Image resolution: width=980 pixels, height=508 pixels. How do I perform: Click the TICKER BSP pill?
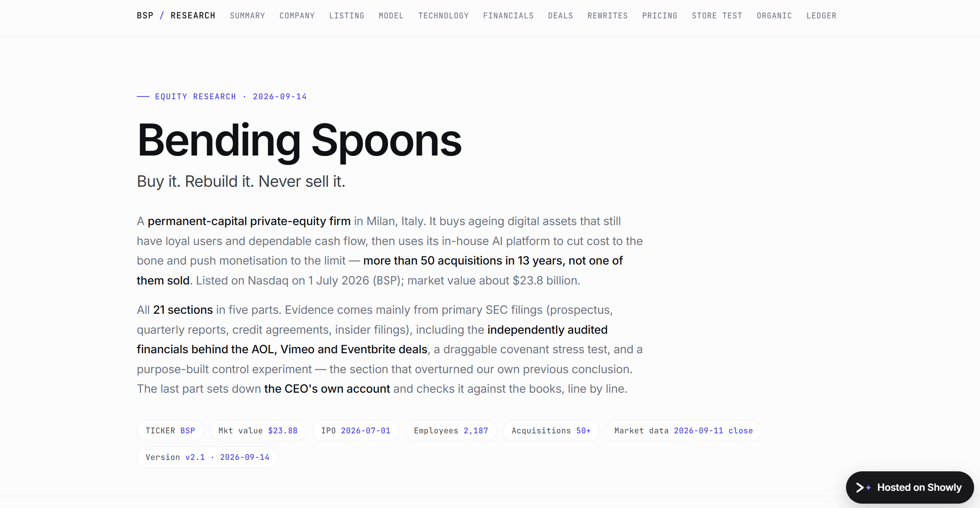pyautogui.click(x=170, y=431)
